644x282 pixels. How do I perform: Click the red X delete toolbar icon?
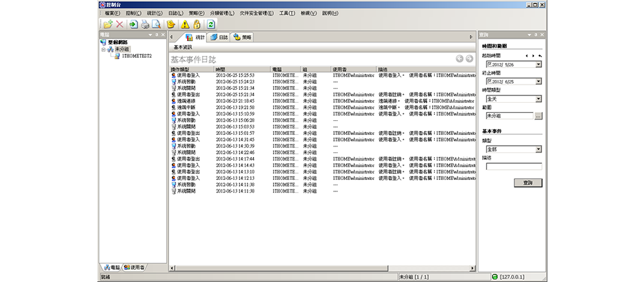(119, 24)
